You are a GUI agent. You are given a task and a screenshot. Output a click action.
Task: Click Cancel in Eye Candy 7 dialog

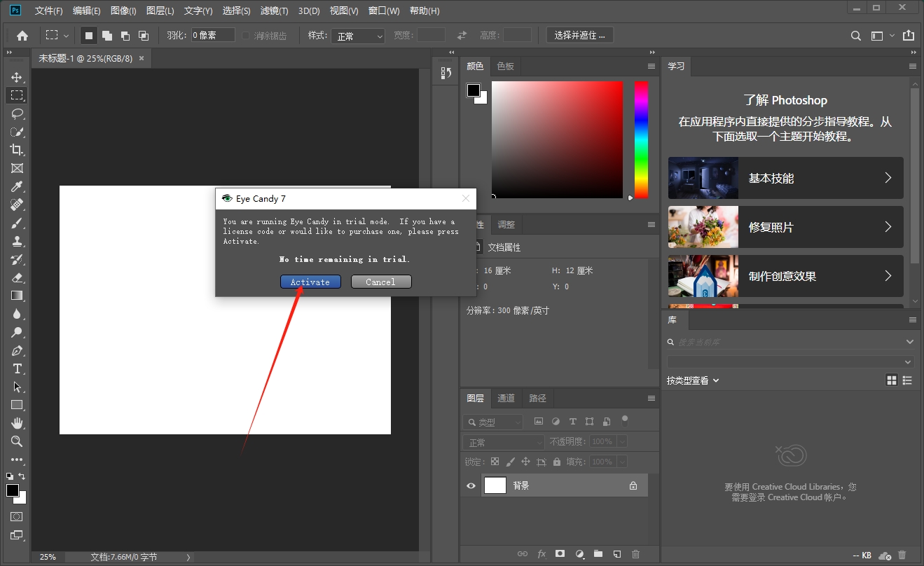[380, 282]
